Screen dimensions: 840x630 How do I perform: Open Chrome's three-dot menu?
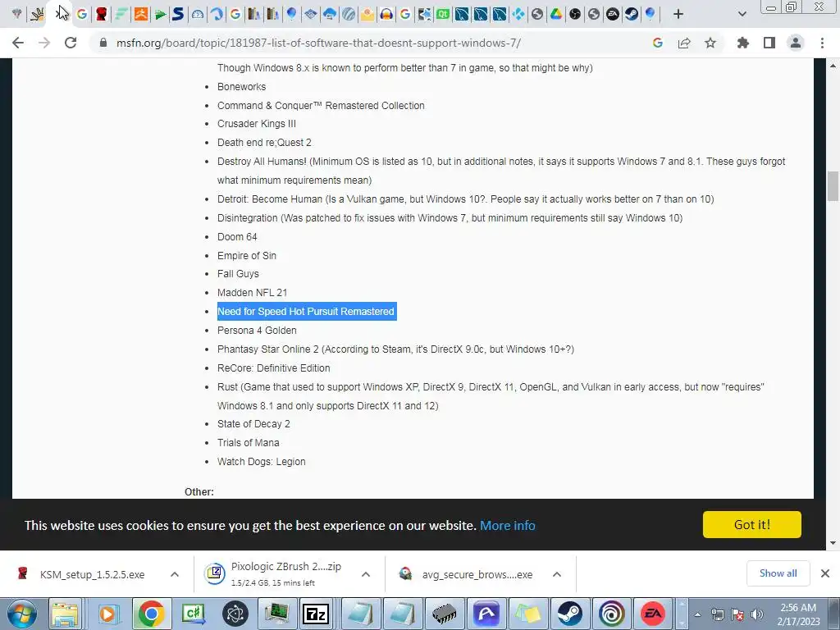[x=822, y=43]
